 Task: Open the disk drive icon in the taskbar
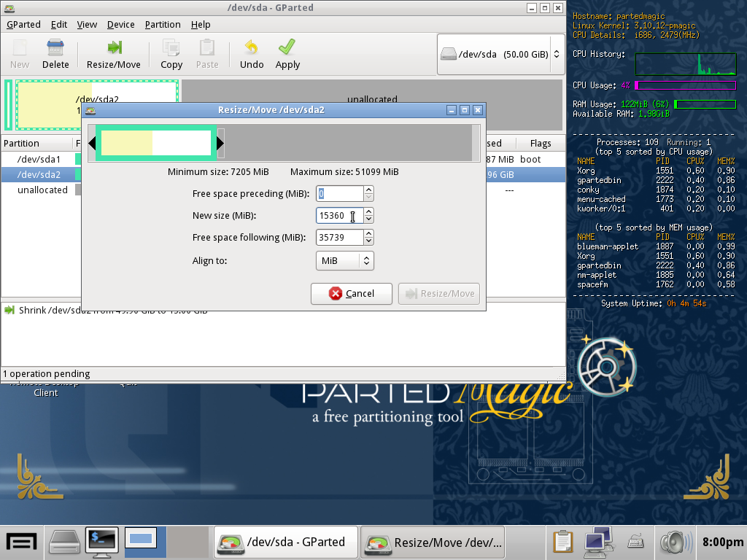click(x=65, y=542)
